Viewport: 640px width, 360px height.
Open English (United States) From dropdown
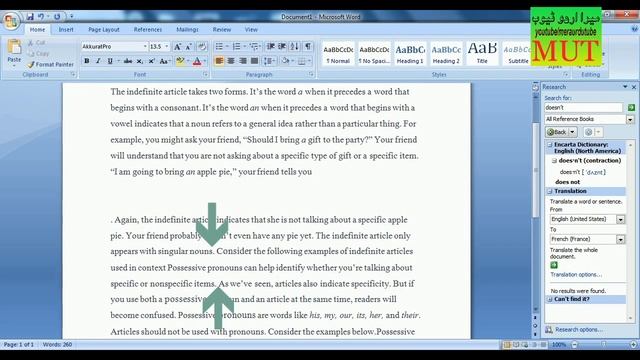(620, 220)
